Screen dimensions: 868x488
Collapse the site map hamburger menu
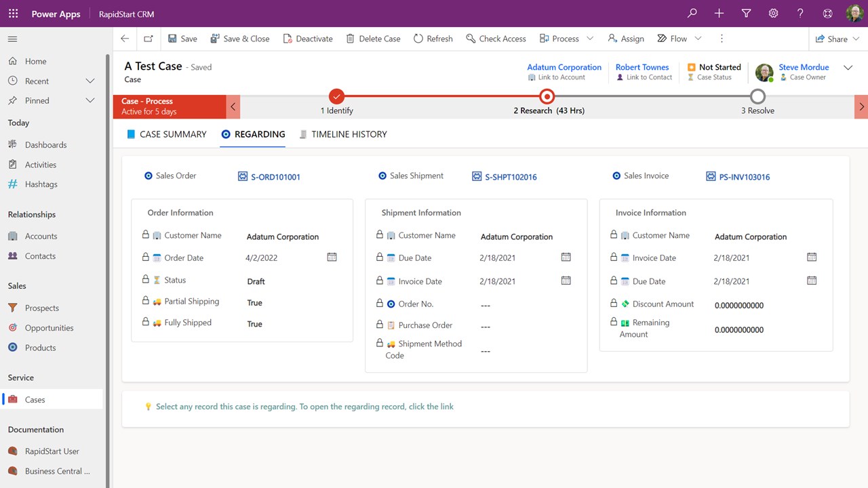click(x=13, y=39)
